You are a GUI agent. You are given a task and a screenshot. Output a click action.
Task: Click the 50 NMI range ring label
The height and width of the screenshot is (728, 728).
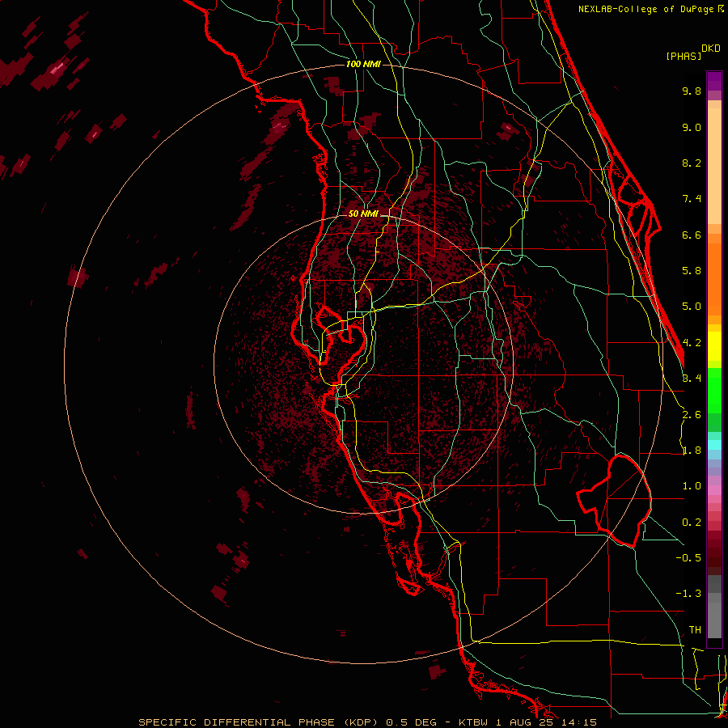coord(363,214)
